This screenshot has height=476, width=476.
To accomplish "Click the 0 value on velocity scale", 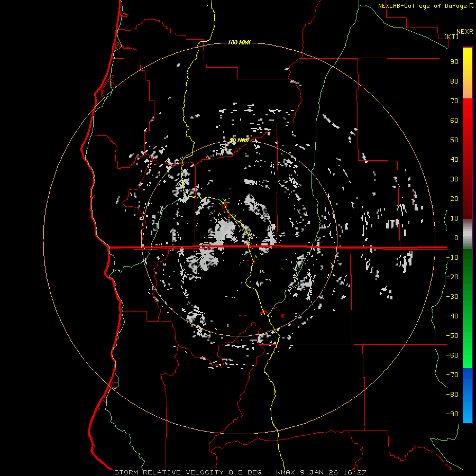I will (456, 237).
